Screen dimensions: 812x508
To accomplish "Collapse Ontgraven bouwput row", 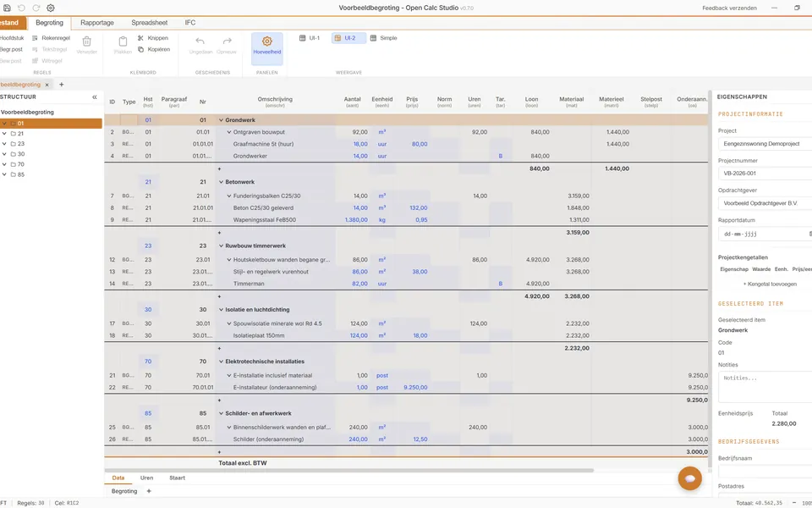I will 229,132.
